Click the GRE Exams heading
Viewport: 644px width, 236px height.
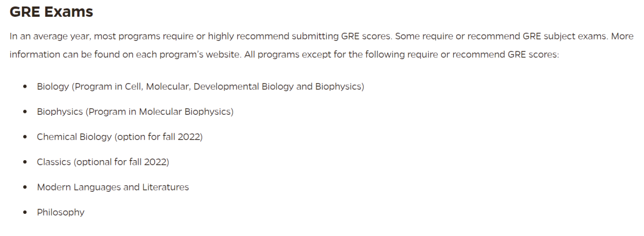click(51, 12)
